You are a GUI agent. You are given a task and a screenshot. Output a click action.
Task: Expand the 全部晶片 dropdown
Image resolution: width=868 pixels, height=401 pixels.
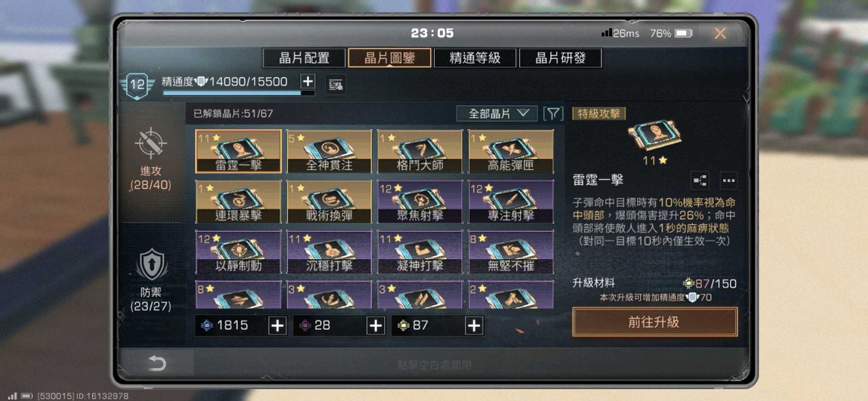497,113
